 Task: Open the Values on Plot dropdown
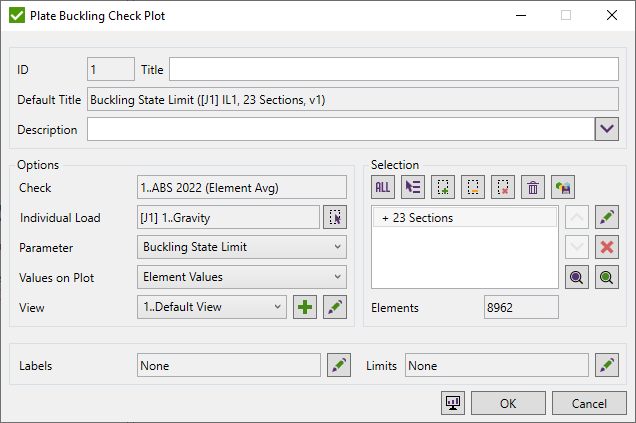[241, 277]
